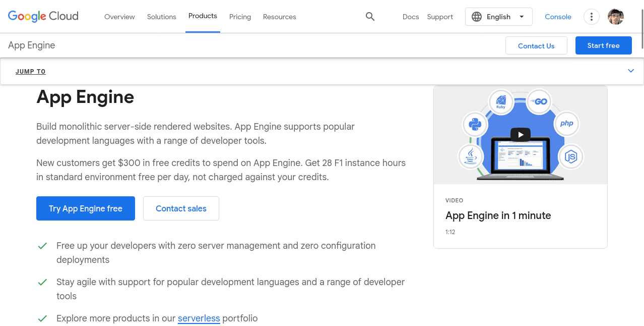
Task: Click the Java language icon
Action: [471, 156]
